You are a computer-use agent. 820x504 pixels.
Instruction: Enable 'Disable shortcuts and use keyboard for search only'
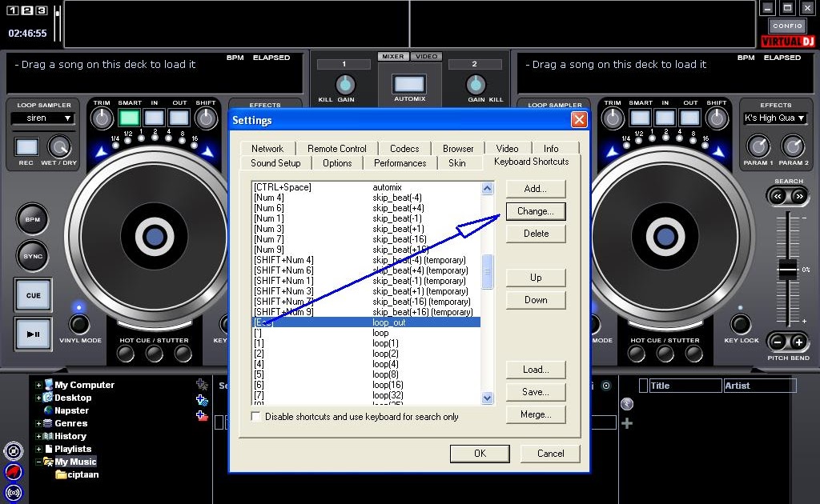click(x=256, y=417)
